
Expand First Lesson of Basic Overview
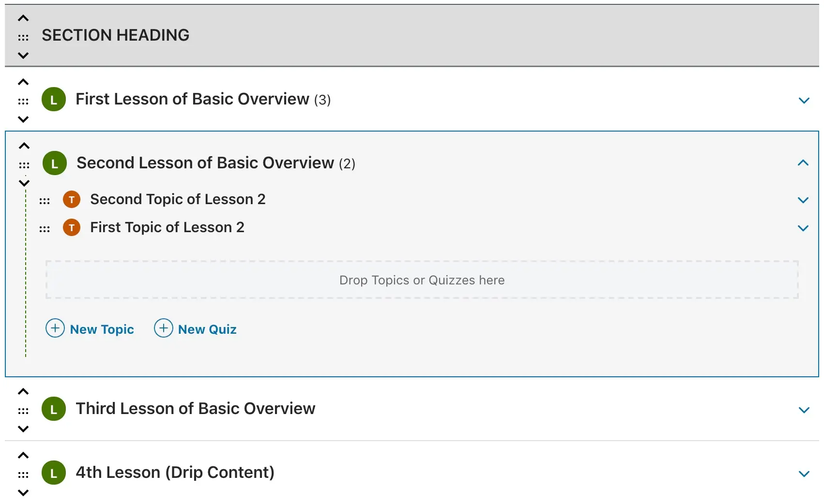coord(804,100)
